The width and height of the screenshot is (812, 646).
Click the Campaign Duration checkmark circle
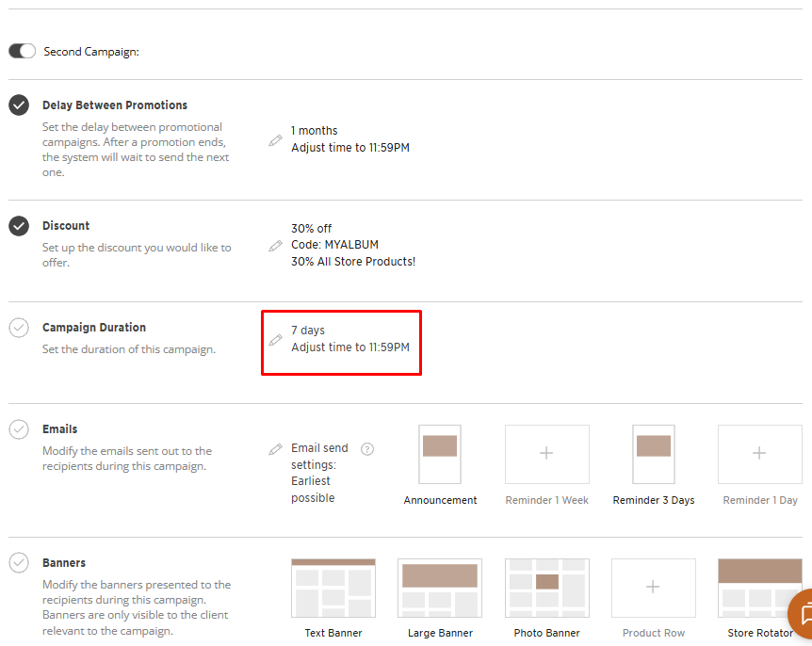[19, 328]
